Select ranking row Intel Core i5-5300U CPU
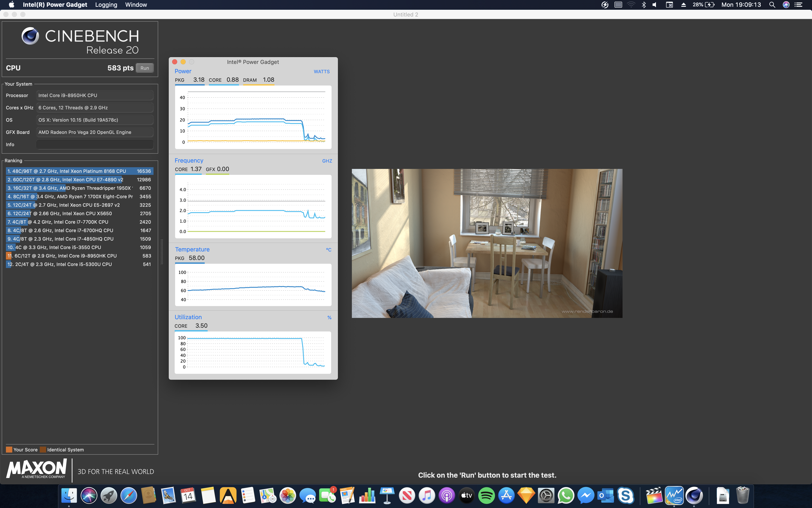This screenshot has width=812, height=508. [80, 264]
